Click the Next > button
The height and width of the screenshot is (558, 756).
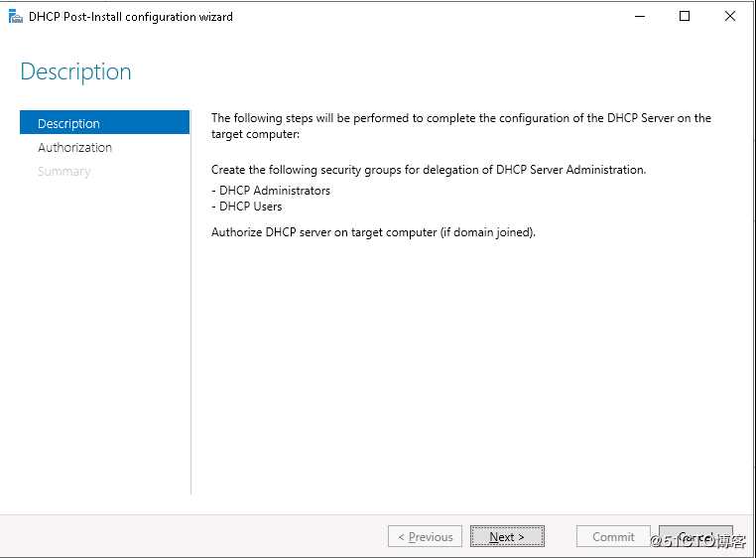pos(507,536)
